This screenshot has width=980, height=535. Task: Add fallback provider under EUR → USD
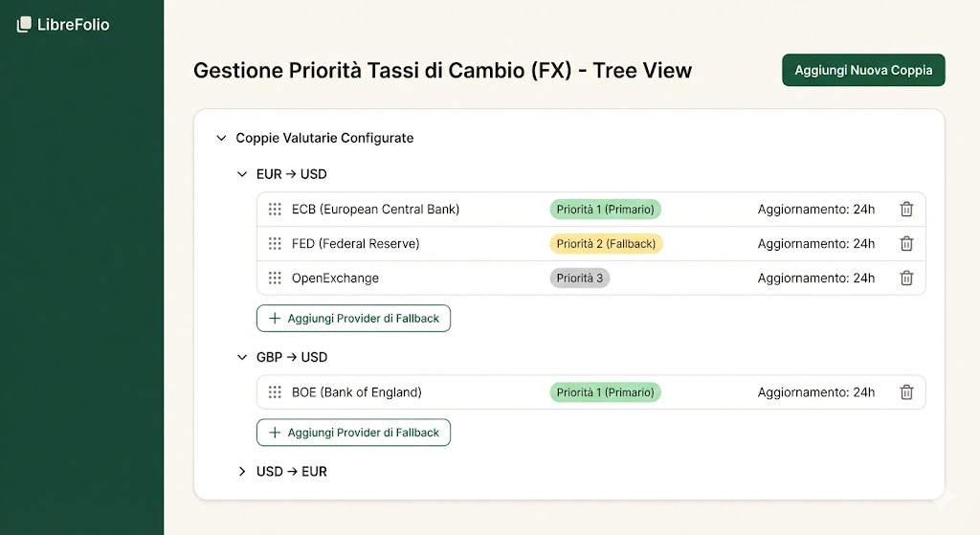tap(353, 319)
